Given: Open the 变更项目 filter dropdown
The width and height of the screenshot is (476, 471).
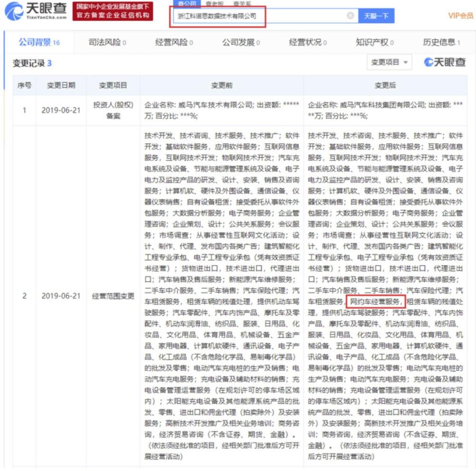Looking at the screenshot, I should click(x=389, y=62).
